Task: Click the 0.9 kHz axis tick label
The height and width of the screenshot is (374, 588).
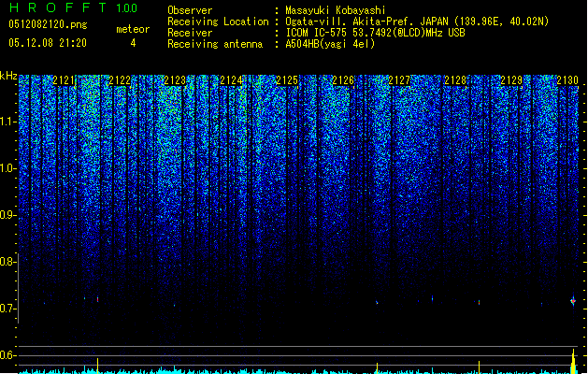Action: pyautogui.click(x=8, y=215)
